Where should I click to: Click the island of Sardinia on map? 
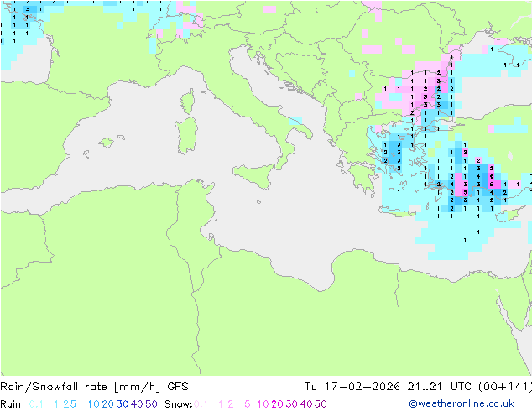tap(186, 136)
